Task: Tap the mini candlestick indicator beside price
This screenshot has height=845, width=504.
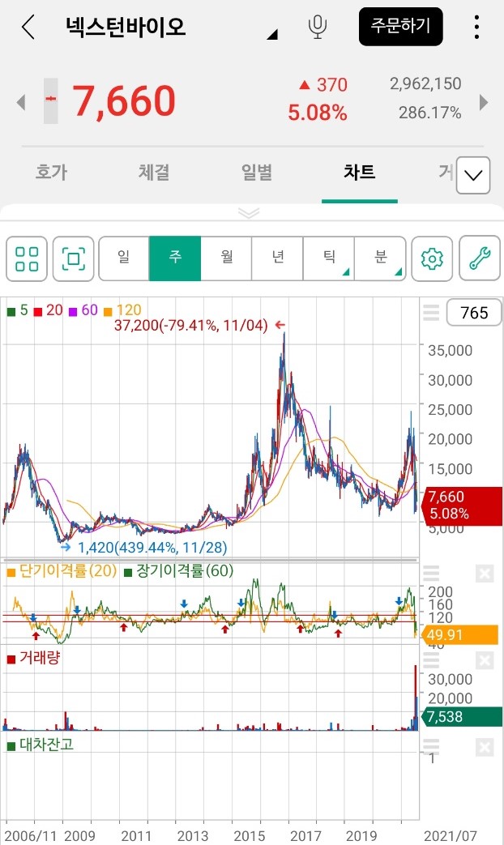Action: [51, 100]
